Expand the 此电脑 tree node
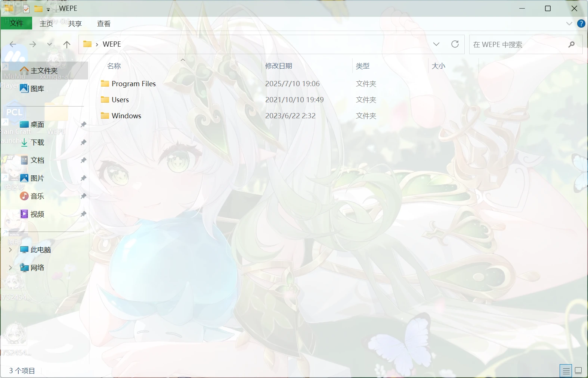588x378 pixels. [x=10, y=250]
